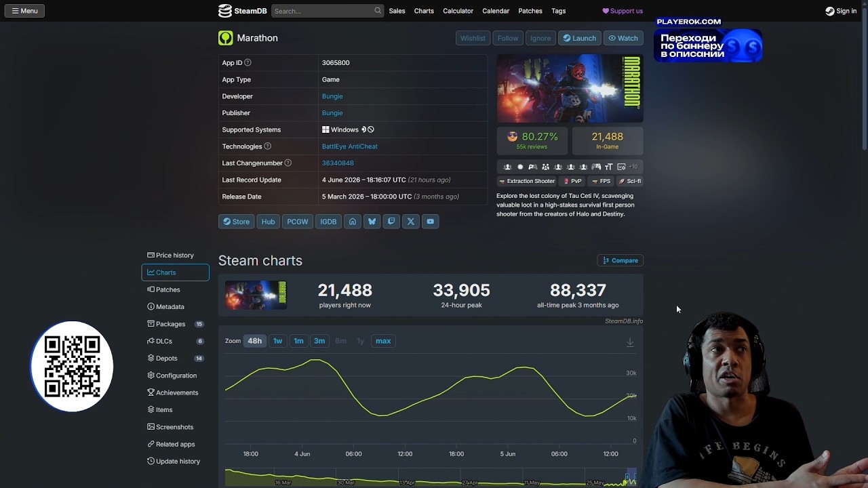
Task: Open the Steam Store button
Action: [x=236, y=222]
